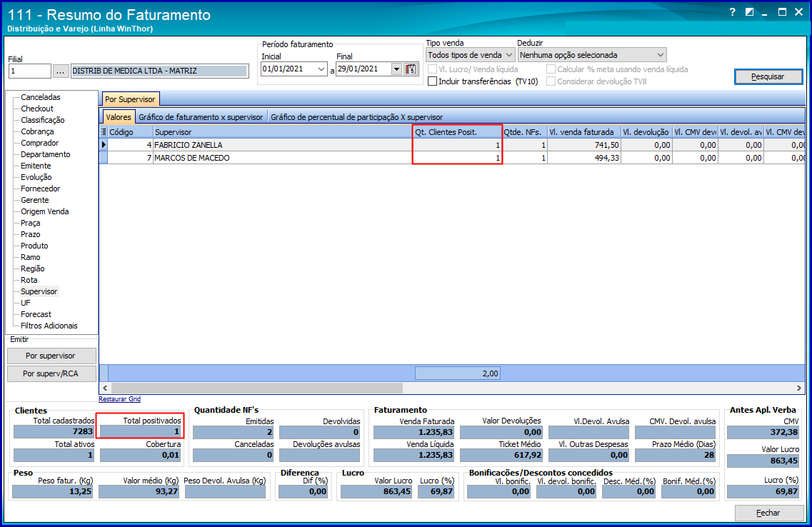Image resolution: width=812 pixels, height=527 pixels.
Task: Select Produto in the tree
Action: (x=34, y=246)
